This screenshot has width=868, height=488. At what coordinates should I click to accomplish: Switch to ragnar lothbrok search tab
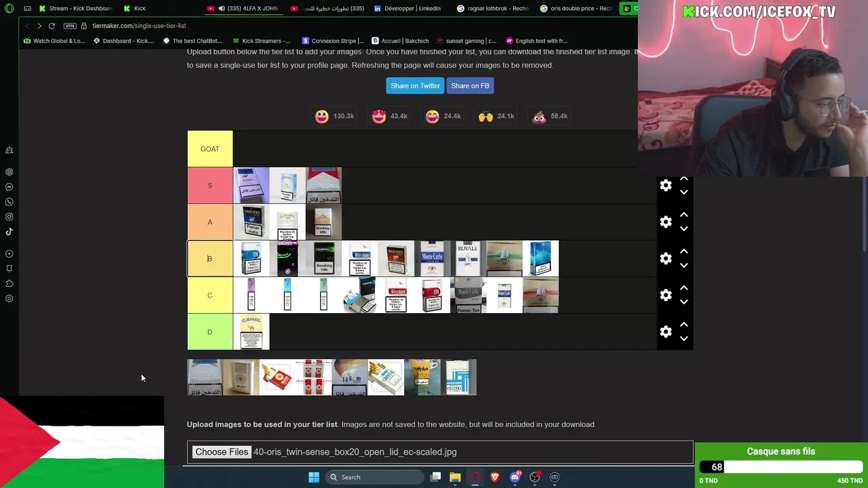pyautogui.click(x=493, y=8)
